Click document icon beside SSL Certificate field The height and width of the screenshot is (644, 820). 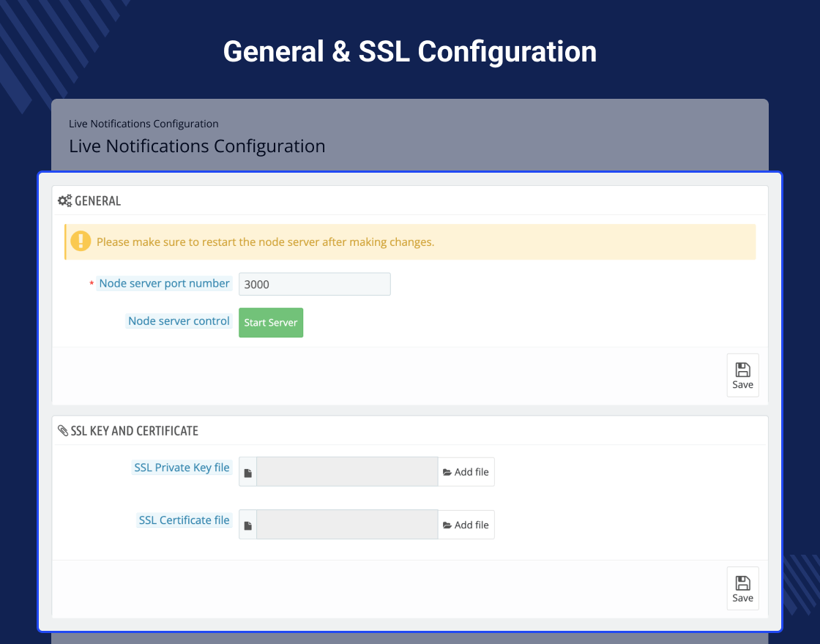tap(248, 525)
